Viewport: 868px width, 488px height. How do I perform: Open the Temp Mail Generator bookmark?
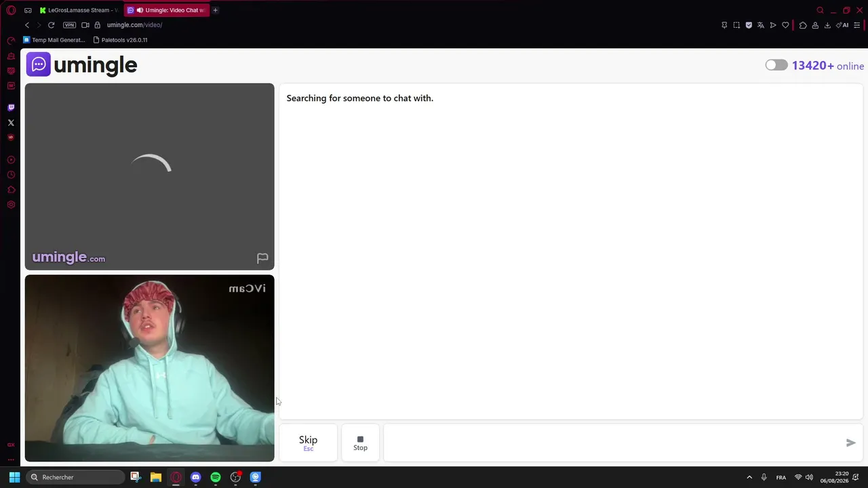coord(54,40)
